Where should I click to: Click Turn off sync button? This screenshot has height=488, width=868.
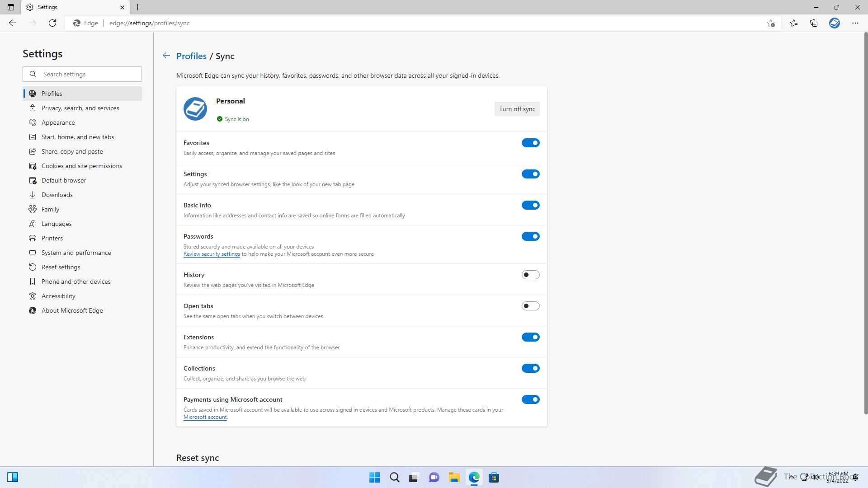(517, 109)
